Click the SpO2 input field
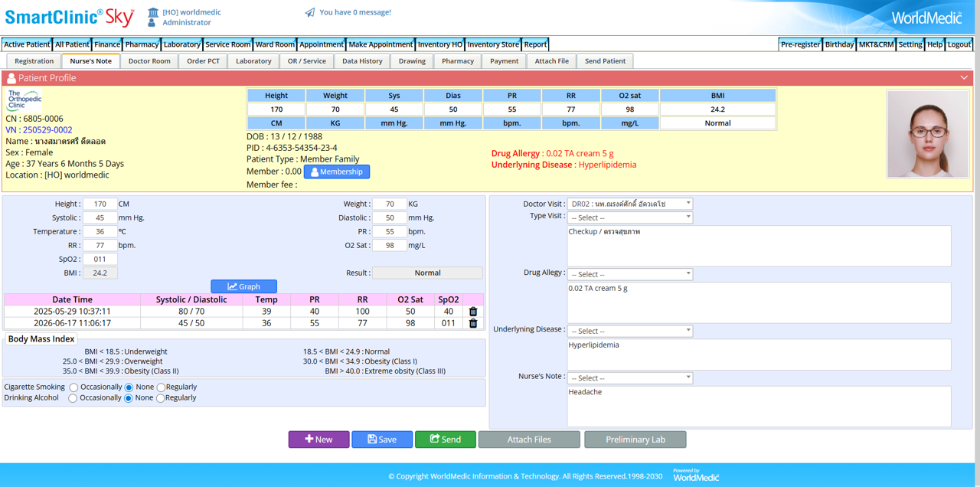 100,259
